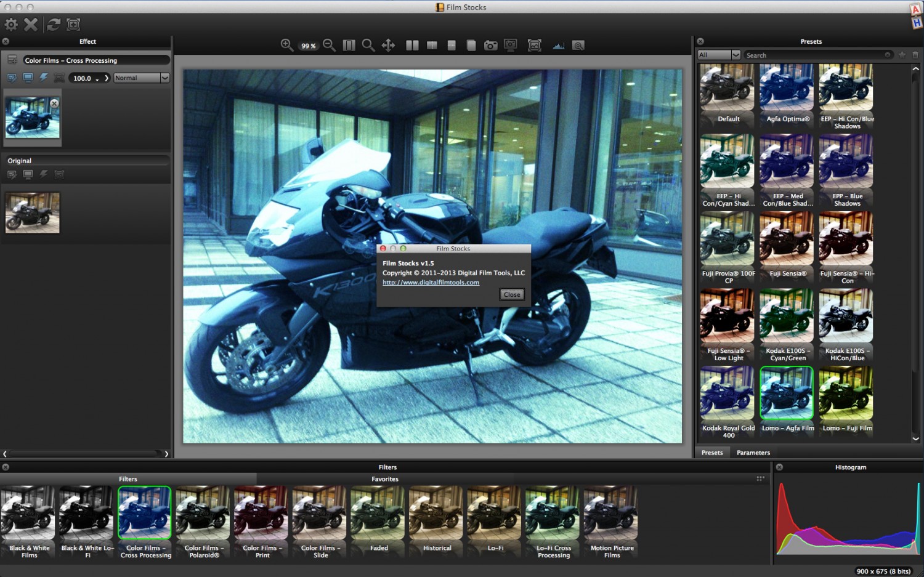Click the opacity 100.0 arrow stepper
This screenshot has width=924, height=577.
(x=107, y=78)
